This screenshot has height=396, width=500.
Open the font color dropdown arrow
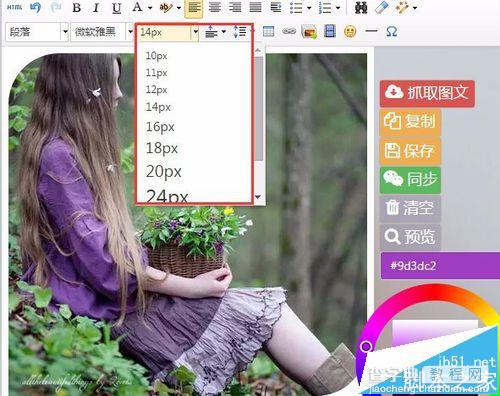click(x=150, y=8)
